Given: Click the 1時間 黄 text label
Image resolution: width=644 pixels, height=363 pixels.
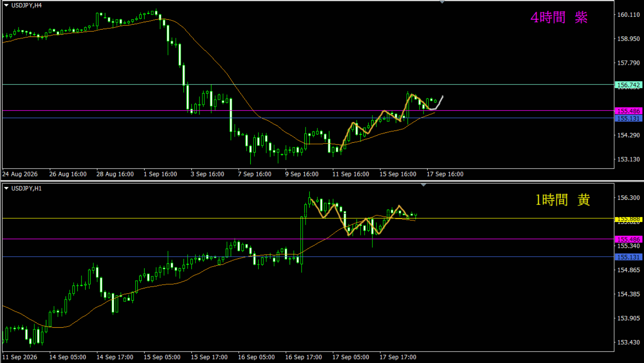Looking at the screenshot, I should pyautogui.click(x=562, y=200).
